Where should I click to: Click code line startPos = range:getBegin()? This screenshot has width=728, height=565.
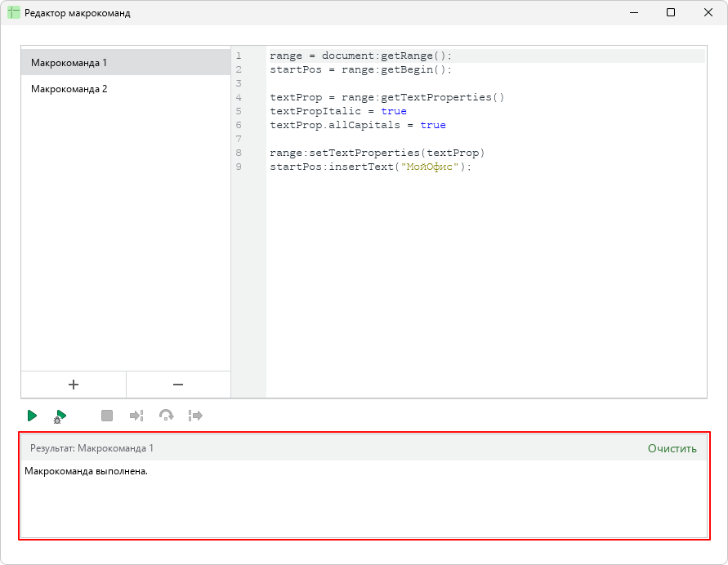(x=360, y=69)
